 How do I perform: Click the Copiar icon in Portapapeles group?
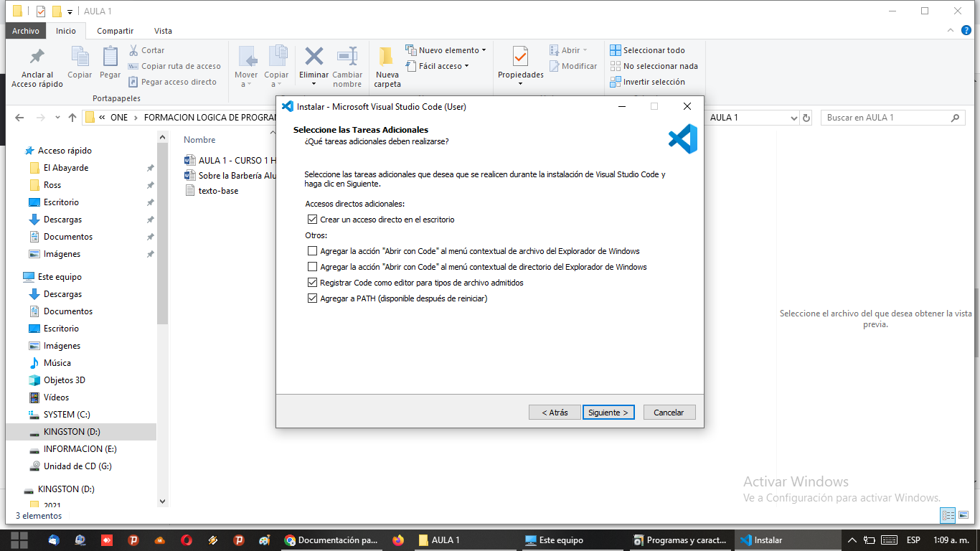pyautogui.click(x=80, y=57)
